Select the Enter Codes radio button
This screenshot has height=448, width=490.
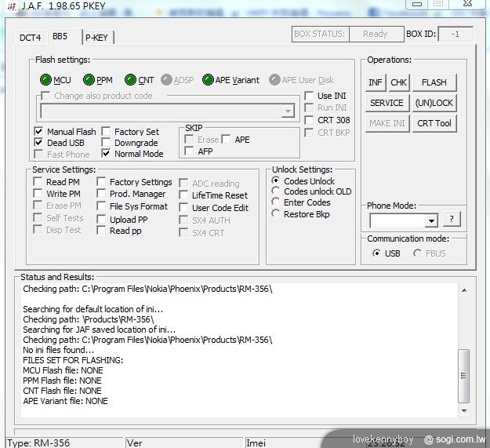(x=275, y=202)
